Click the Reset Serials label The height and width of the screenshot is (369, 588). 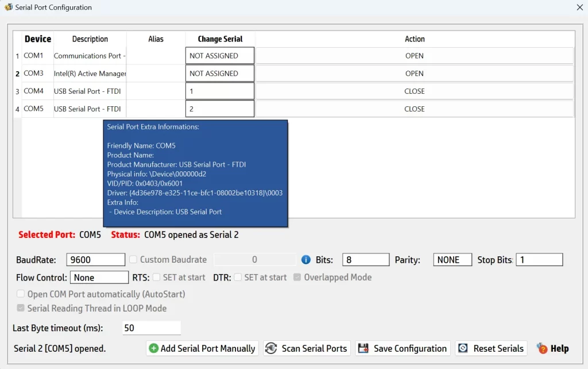[498, 348]
